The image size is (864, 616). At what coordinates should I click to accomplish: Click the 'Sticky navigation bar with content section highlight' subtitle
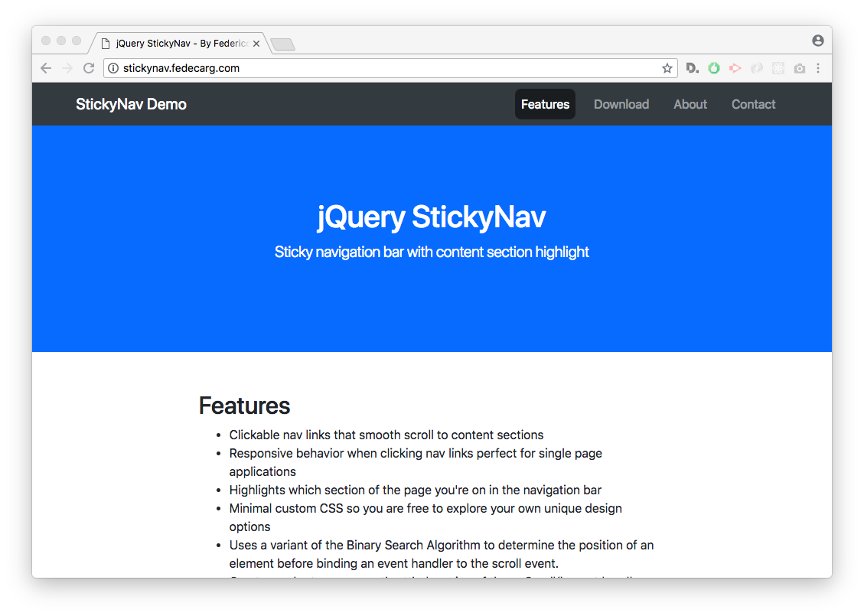[x=432, y=252]
